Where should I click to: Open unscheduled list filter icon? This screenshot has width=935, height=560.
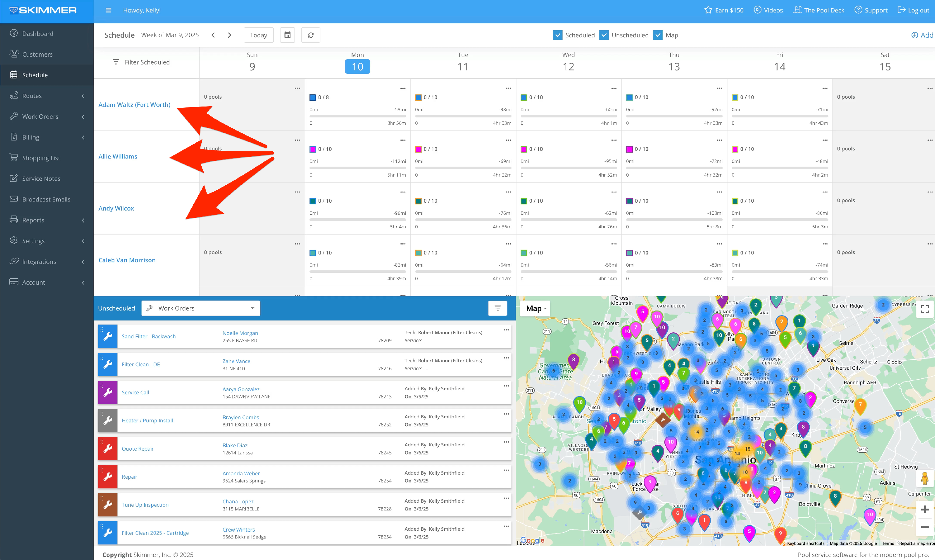(497, 308)
